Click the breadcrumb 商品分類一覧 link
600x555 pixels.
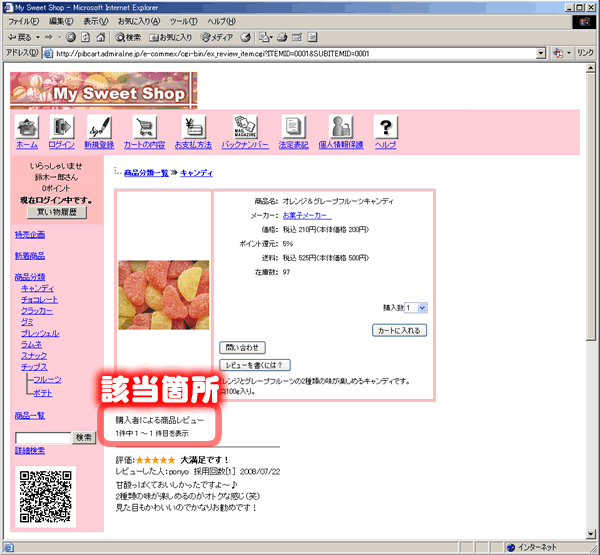coord(146,173)
